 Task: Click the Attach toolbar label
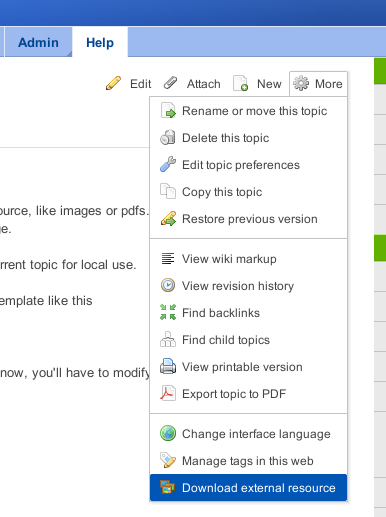point(204,84)
